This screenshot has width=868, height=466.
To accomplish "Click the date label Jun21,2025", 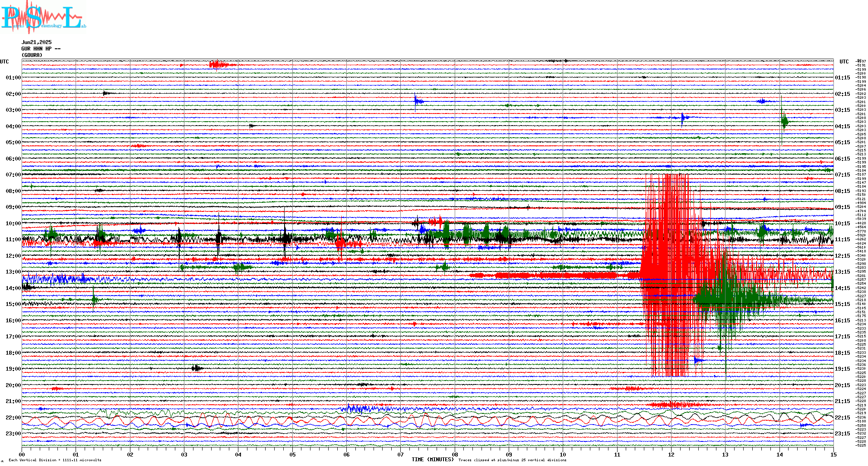I will click(x=37, y=42).
